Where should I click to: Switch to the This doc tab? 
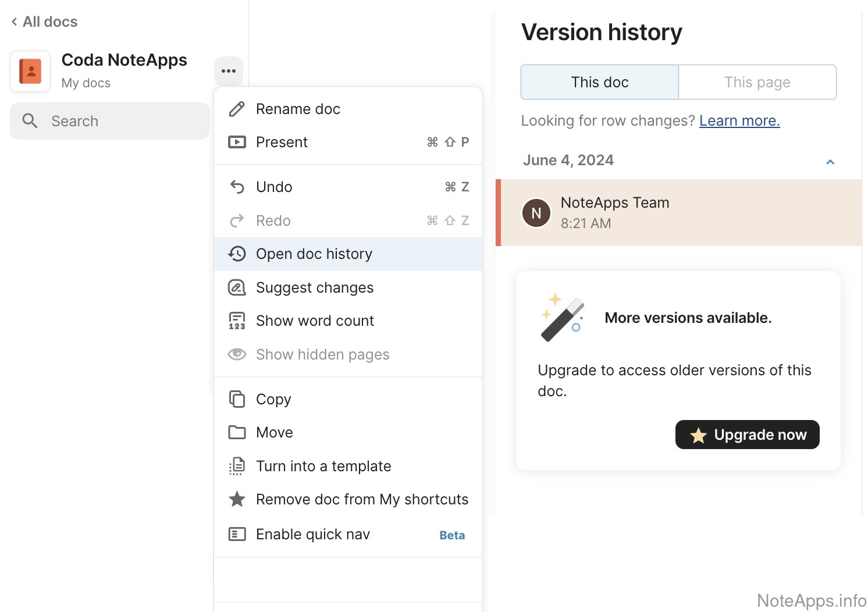[599, 82]
